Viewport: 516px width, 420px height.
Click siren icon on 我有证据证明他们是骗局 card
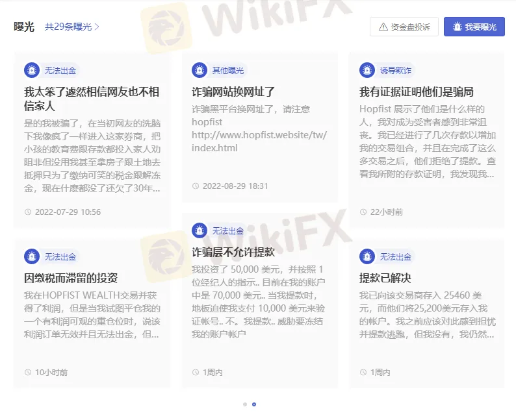tap(367, 70)
